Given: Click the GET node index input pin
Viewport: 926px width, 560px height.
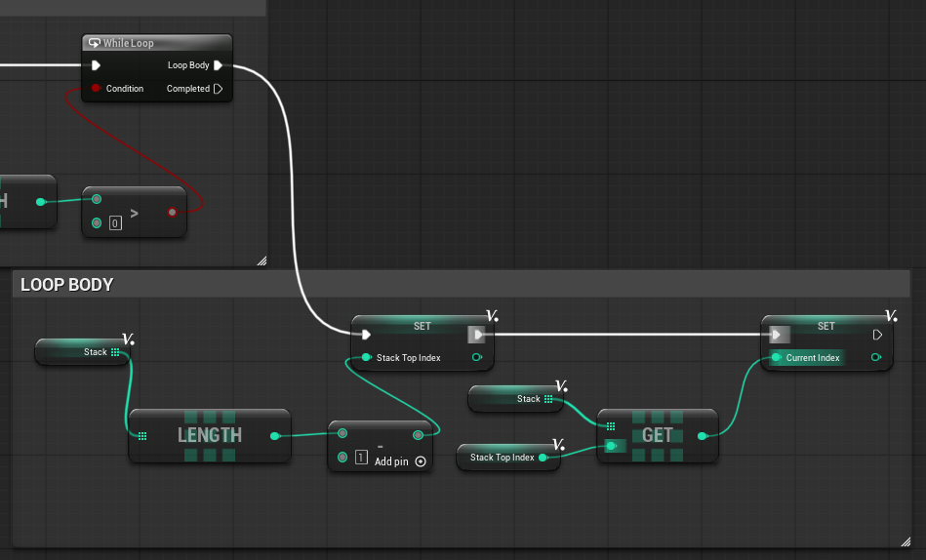Looking at the screenshot, I should pos(612,446).
